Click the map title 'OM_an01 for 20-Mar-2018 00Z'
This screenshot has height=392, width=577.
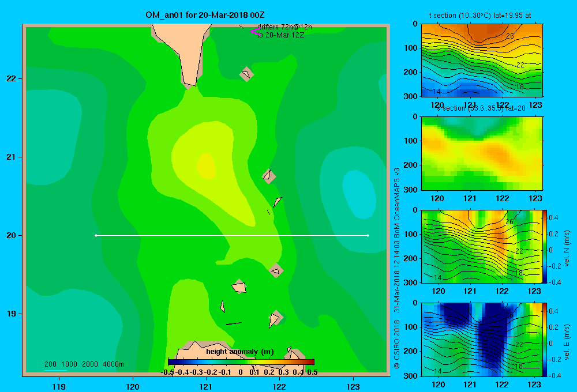pyautogui.click(x=205, y=15)
